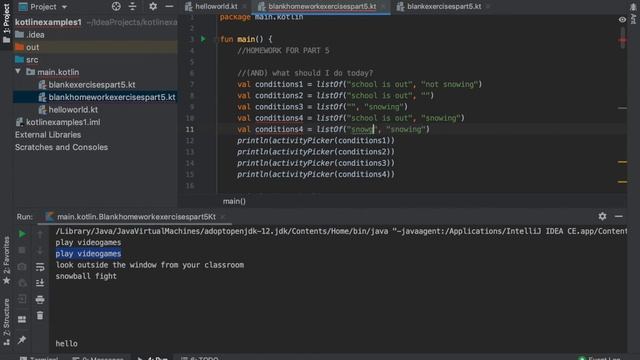Click the //HOMEWORK FOR PART 5 comment
Viewport: 640px width, 360px height.
coord(283,51)
